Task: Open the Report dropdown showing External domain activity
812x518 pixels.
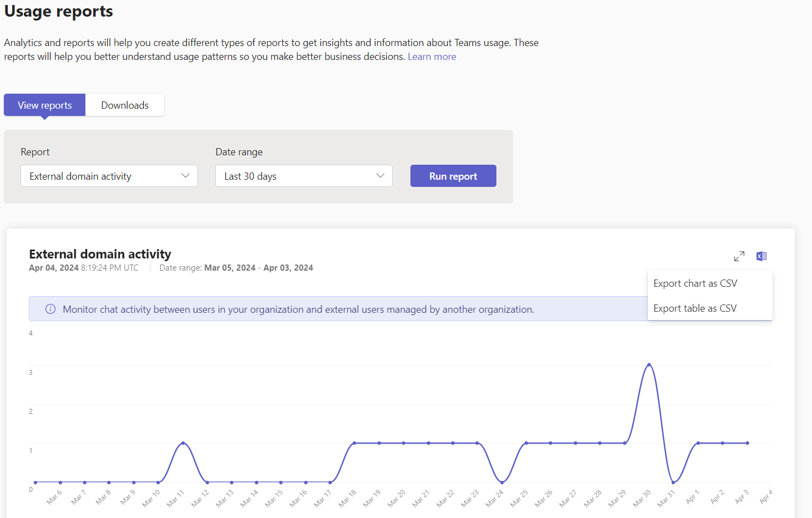Action: (109, 176)
